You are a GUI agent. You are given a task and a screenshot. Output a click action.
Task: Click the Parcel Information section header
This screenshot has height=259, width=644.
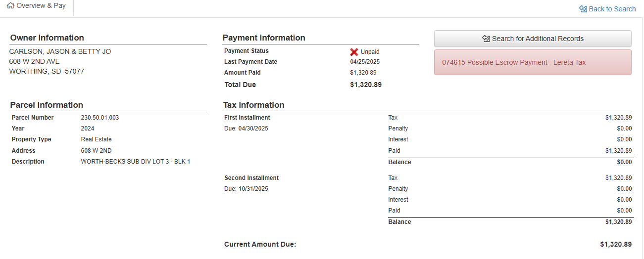coord(47,105)
